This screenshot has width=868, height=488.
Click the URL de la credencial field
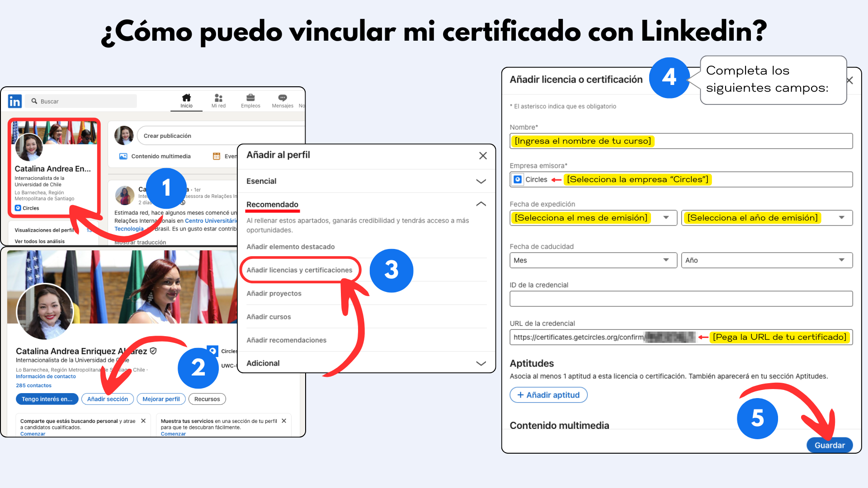click(x=681, y=337)
